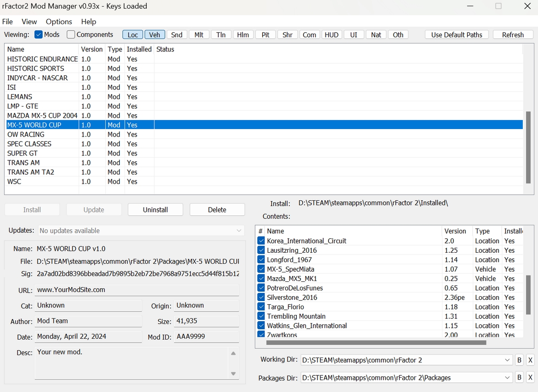Toggle the Com filter button
The image size is (538, 392).
pos(309,34)
